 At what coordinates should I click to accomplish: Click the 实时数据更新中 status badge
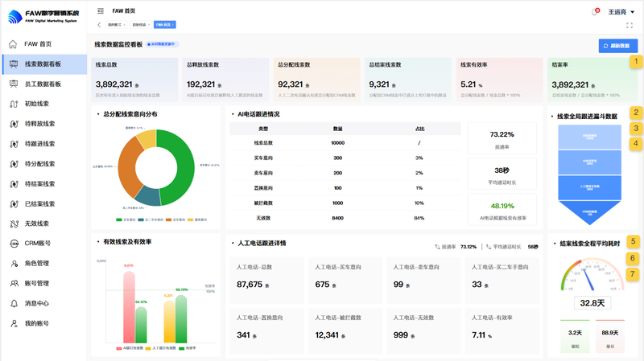coord(163,44)
